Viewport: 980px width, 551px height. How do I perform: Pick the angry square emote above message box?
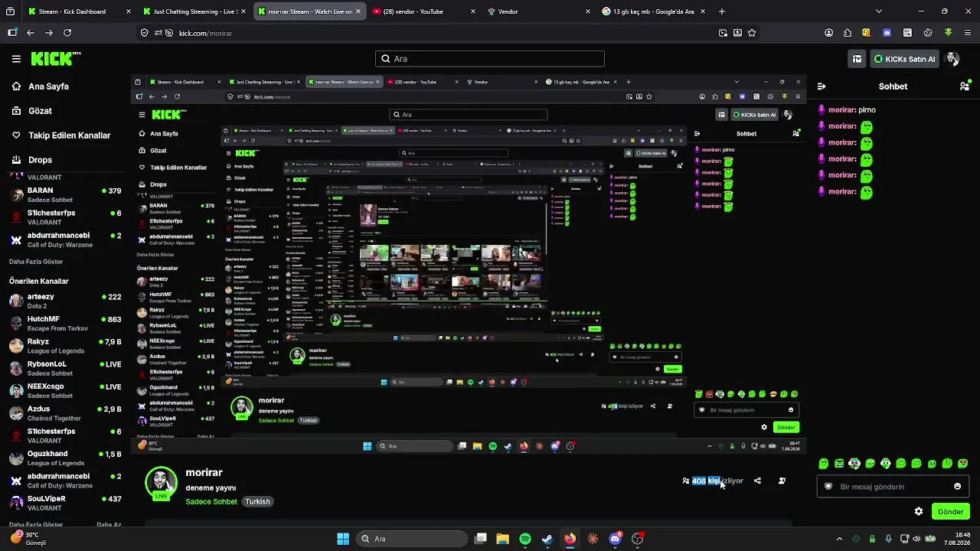point(839,463)
